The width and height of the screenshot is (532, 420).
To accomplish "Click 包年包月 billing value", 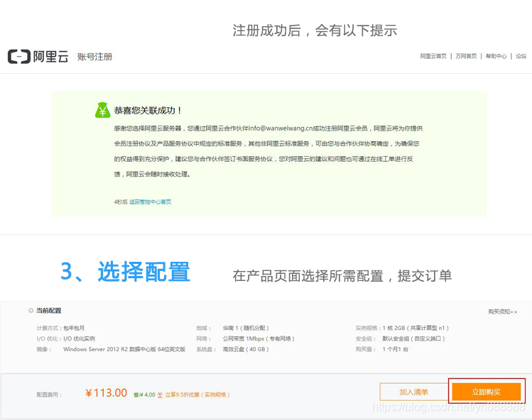I will click(74, 328).
